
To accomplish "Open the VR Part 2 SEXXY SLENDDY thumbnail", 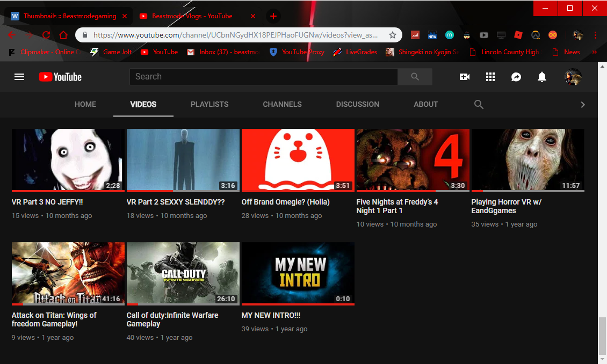I will pyautogui.click(x=183, y=160).
